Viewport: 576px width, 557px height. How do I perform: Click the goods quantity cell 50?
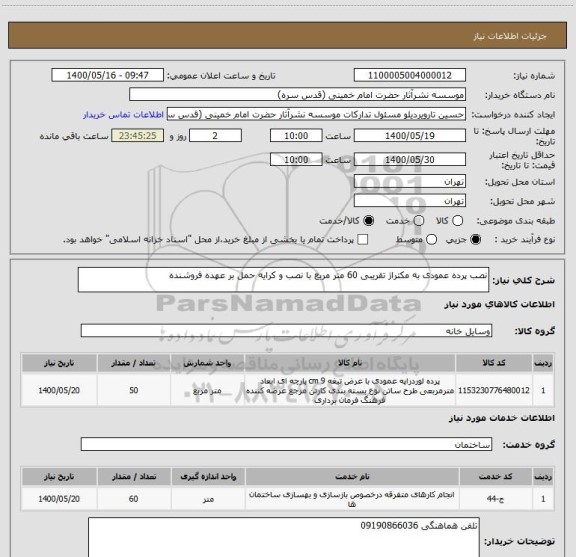point(134,390)
